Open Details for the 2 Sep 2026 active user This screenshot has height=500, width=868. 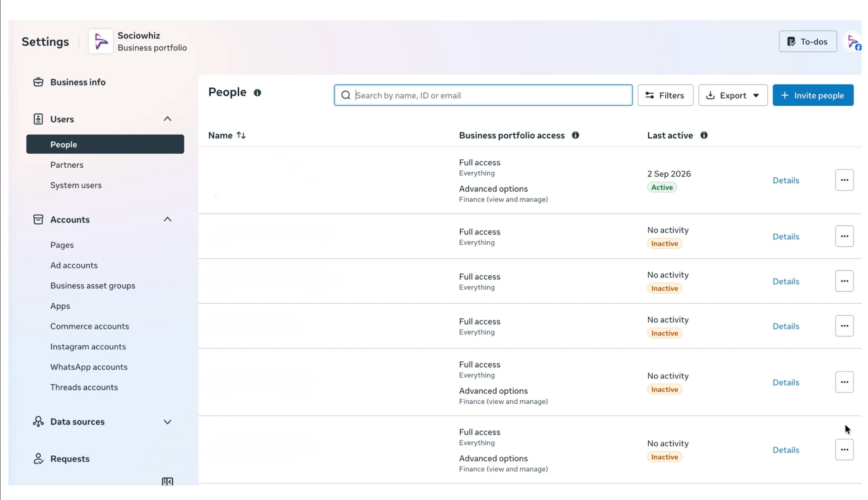click(x=786, y=180)
